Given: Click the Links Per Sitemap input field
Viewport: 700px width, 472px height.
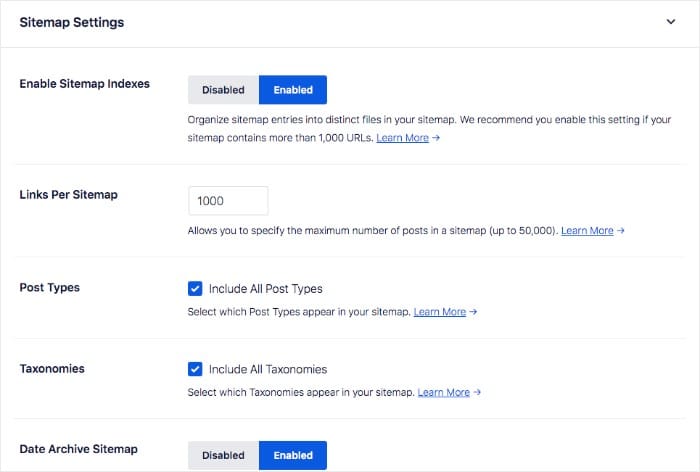Looking at the screenshot, I should pos(228,200).
